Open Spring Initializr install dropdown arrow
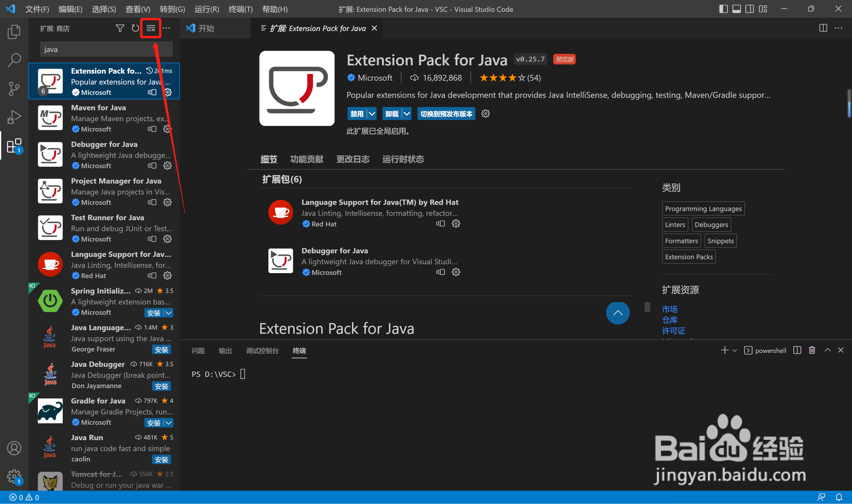The width and height of the screenshot is (852, 504). tap(169, 313)
